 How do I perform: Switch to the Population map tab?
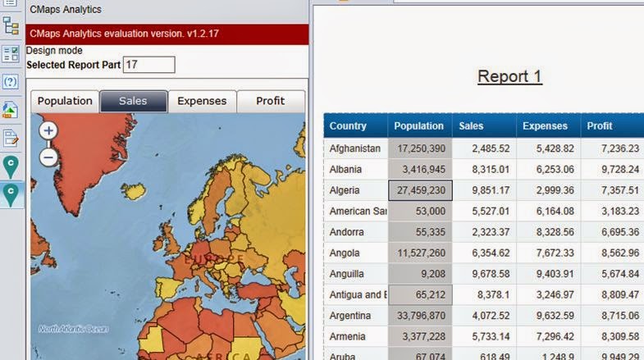point(65,101)
